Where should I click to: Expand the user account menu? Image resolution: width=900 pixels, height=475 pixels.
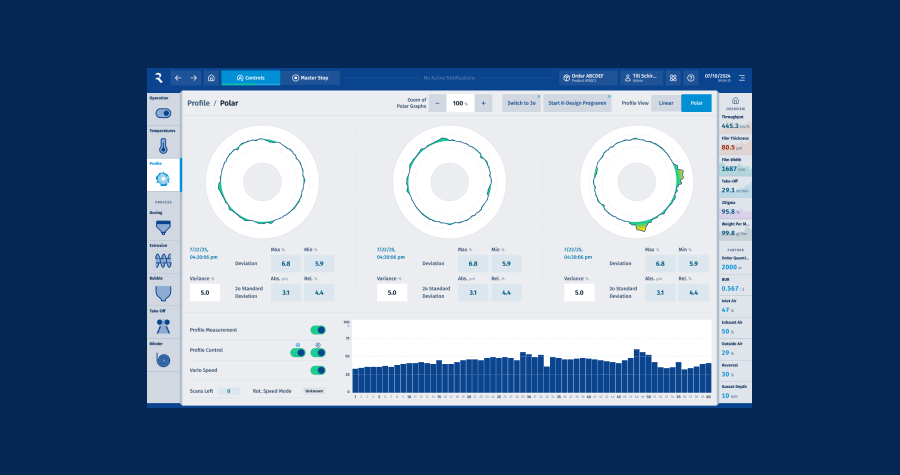[641, 78]
